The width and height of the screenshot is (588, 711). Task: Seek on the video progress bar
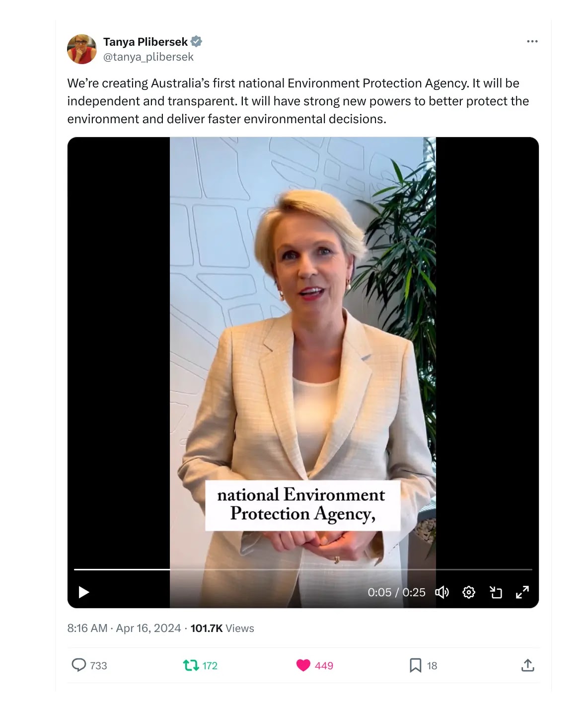pyautogui.click(x=303, y=569)
